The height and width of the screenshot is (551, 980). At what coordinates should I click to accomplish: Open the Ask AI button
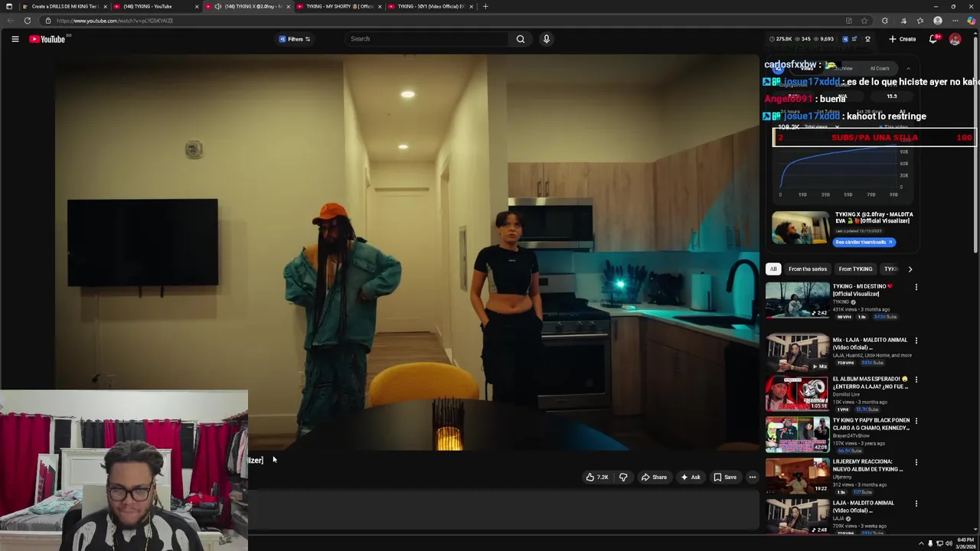click(x=690, y=478)
